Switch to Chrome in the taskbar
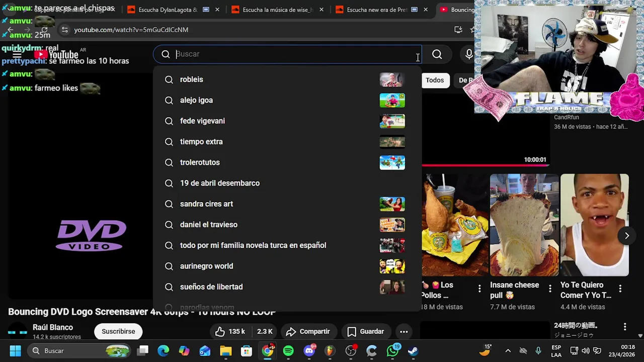This screenshot has width=644, height=362. coord(268,350)
